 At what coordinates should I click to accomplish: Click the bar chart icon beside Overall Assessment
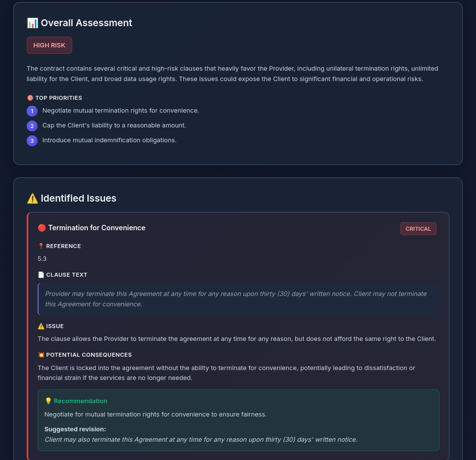32,23
